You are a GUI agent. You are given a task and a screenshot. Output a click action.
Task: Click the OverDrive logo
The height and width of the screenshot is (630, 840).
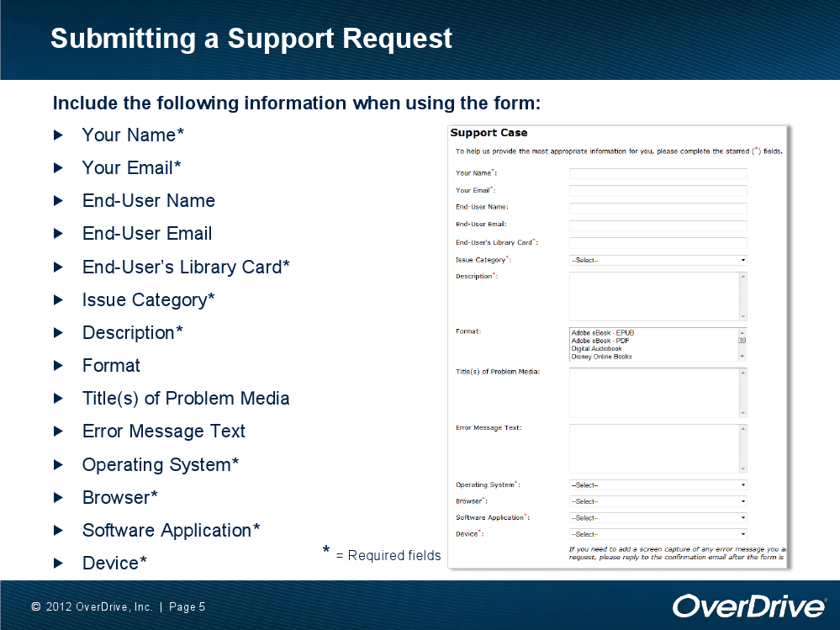[x=749, y=606]
